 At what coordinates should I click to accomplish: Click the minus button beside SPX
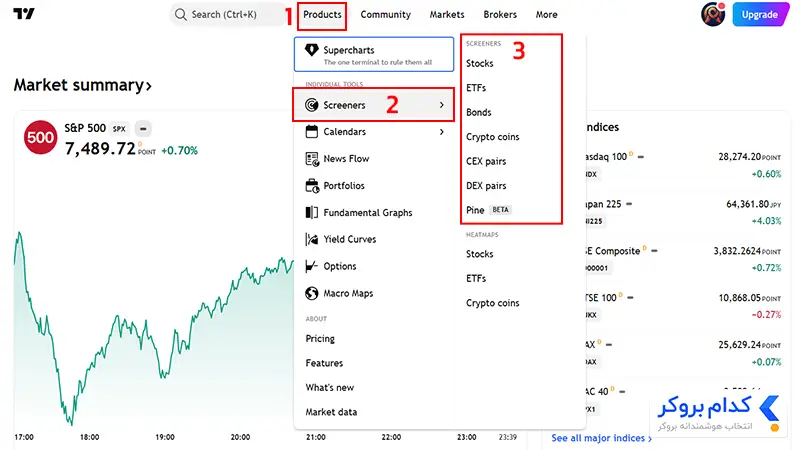click(x=143, y=129)
